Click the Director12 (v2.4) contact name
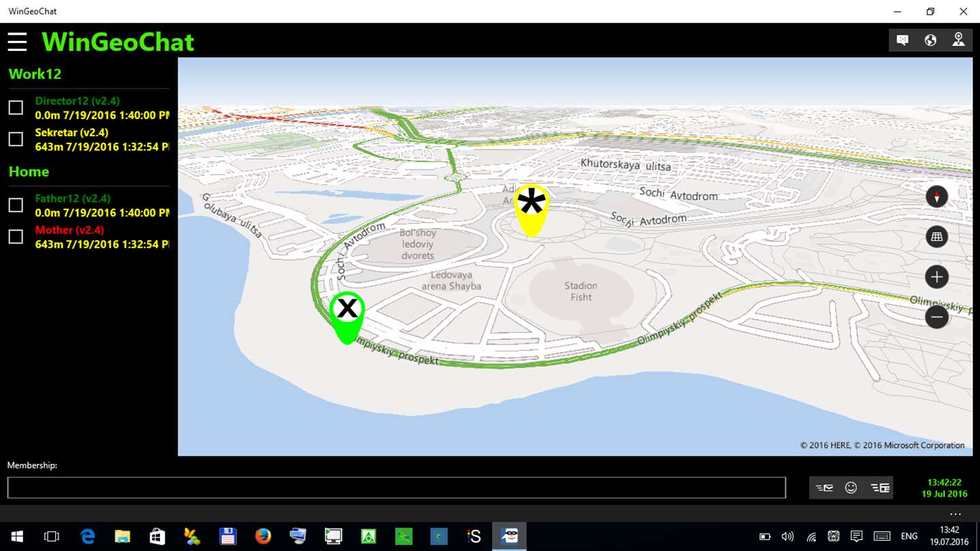Image resolution: width=980 pixels, height=551 pixels. click(78, 101)
